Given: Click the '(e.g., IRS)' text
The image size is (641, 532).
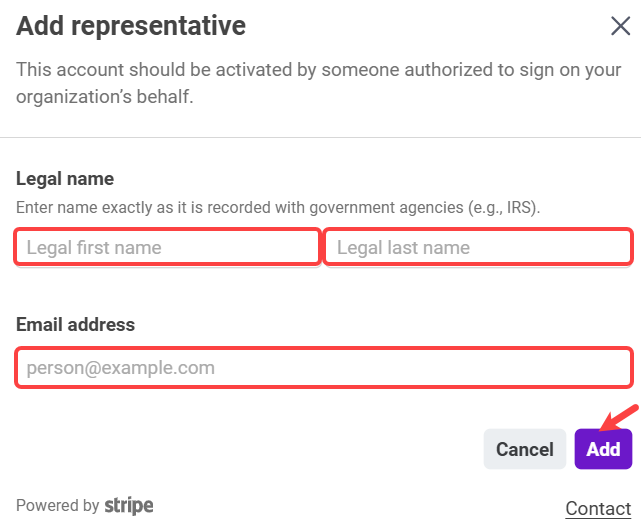Looking at the screenshot, I should pos(503,208).
